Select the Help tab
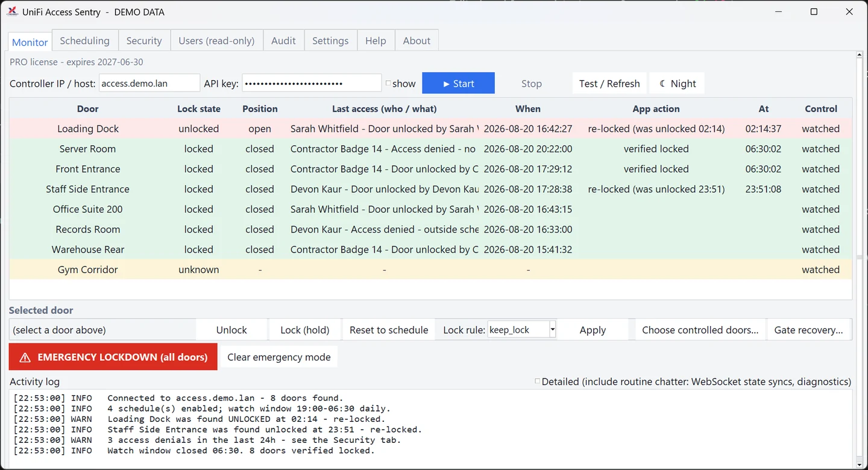Viewport: 868px width, 470px height. pos(376,40)
